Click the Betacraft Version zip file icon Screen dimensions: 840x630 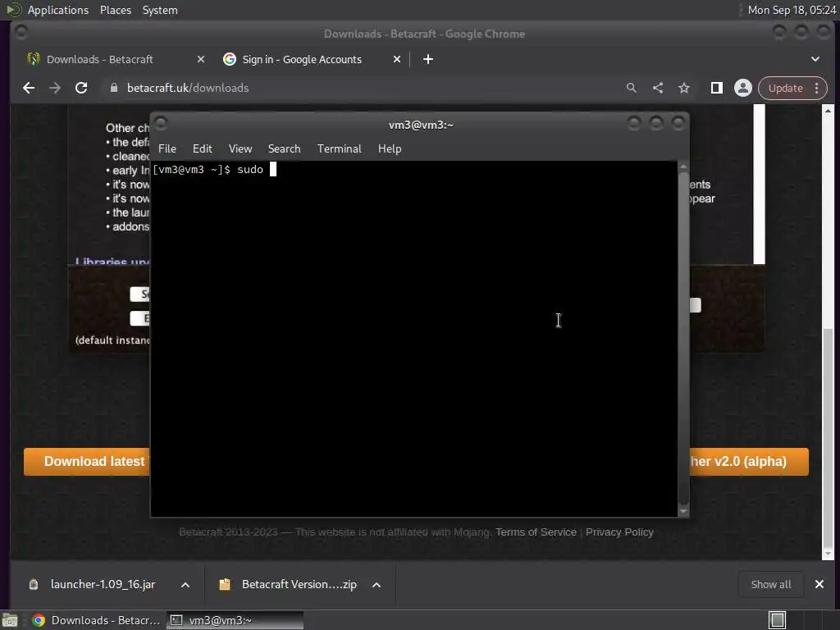point(225,584)
